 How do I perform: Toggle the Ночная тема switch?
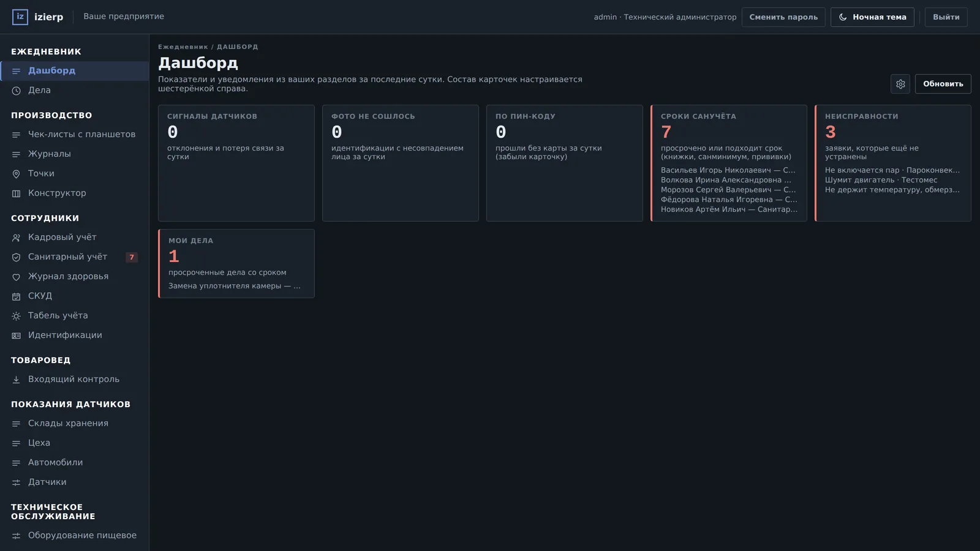(872, 17)
